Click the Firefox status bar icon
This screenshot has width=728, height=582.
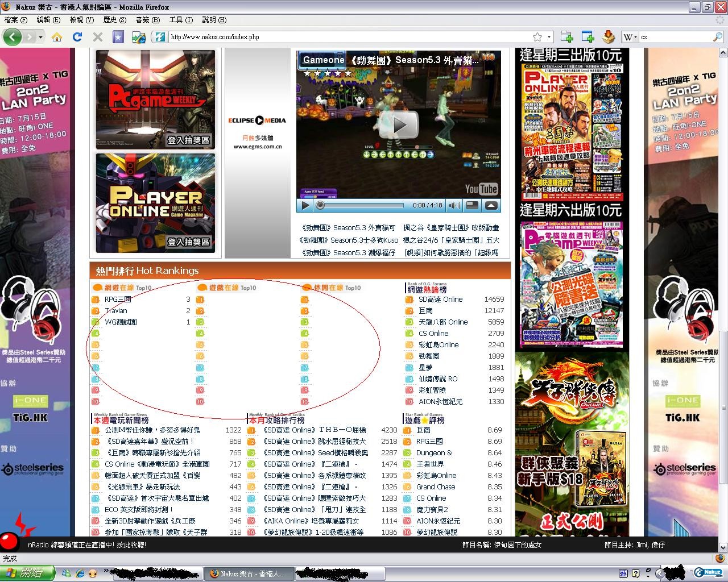pos(721,559)
